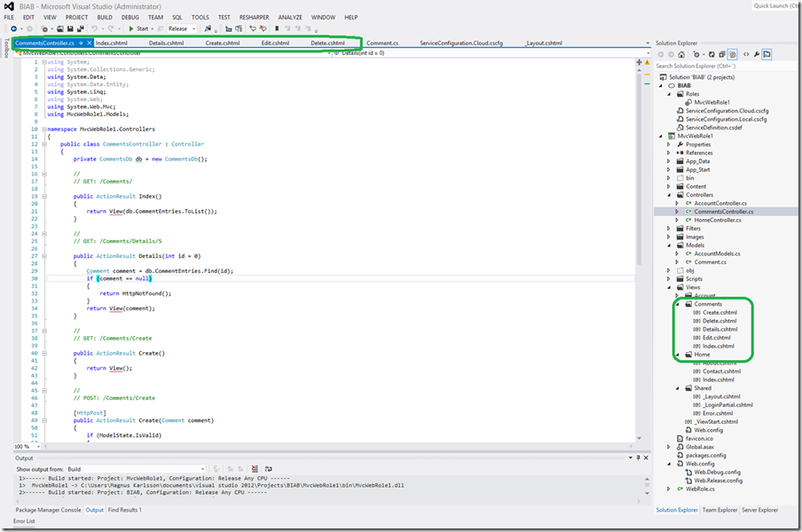Select HomeController.cs in Solution Explorer
Screen dimensions: 802x532
pyautogui.click(x=717, y=220)
